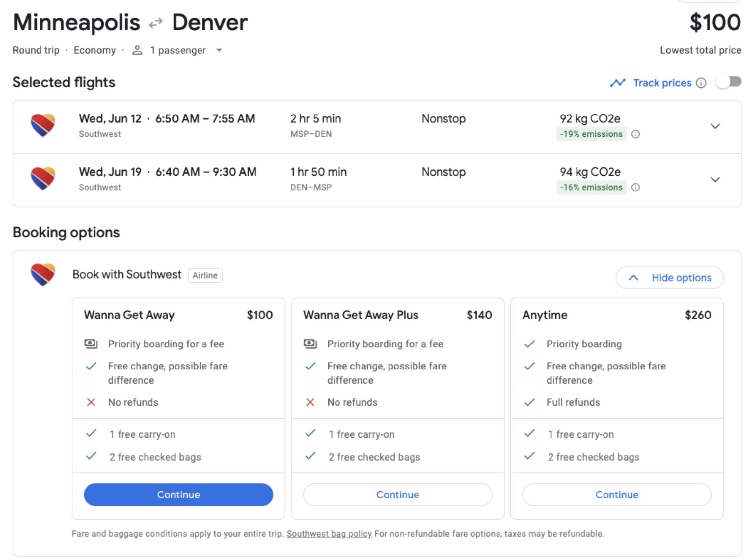This screenshot has height=560, width=752.
Task: Expand details for the Jun 12 MSP–DEN flight
Action: click(x=716, y=126)
